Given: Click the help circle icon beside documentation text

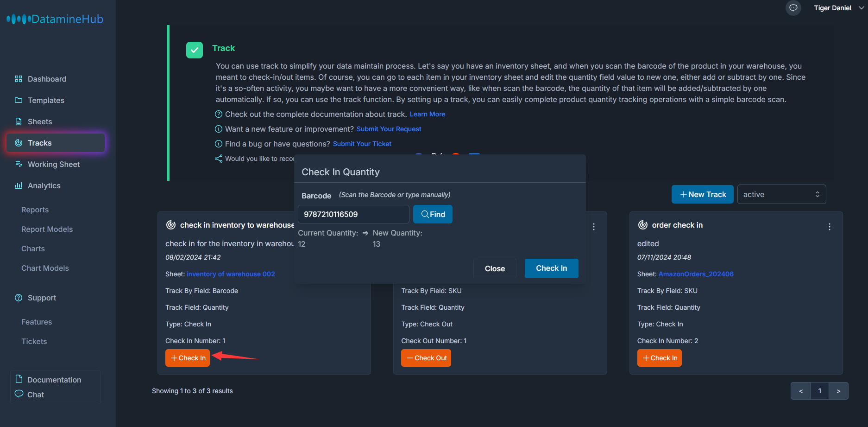Looking at the screenshot, I should tap(219, 114).
